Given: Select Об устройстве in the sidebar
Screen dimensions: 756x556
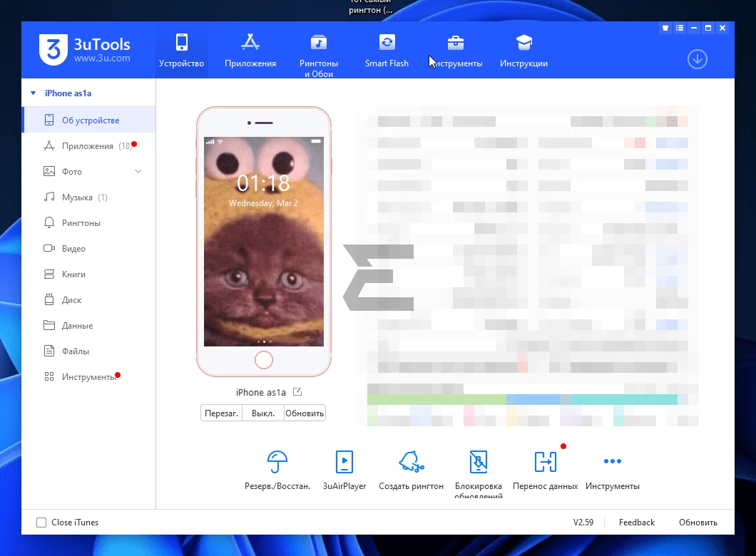Looking at the screenshot, I should pyautogui.click(x=88, y=120).
